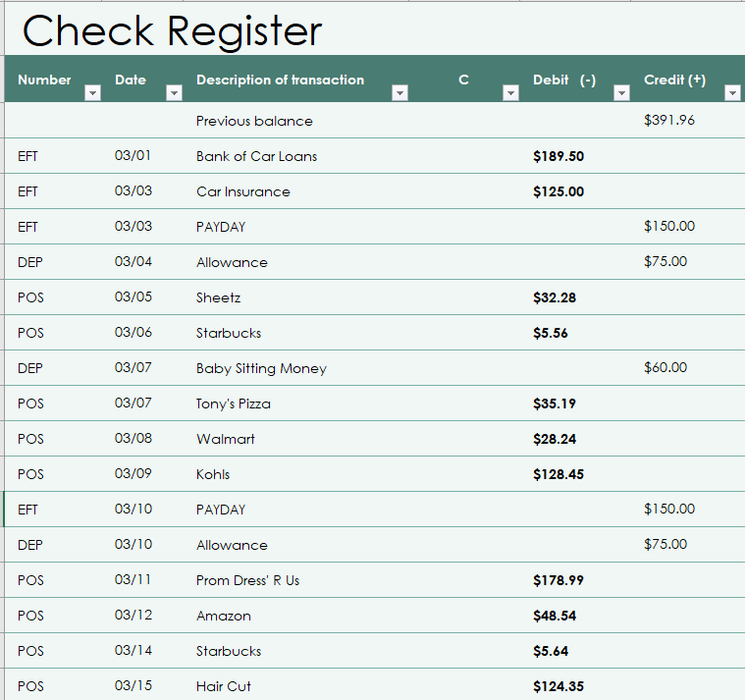The height and width of the screenshot is (700, 745).
Task: Open the Date column filter dropdown
Action: click(175, 92)
